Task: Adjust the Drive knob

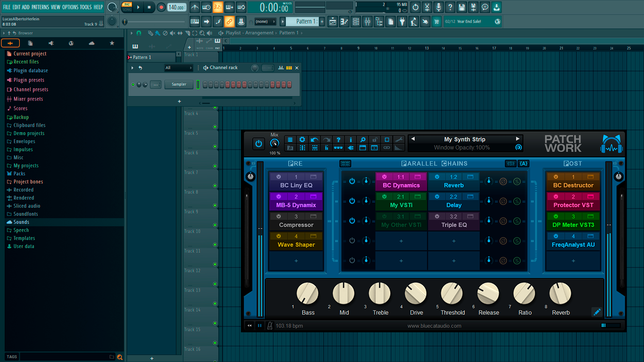Action: coord(416,294)
